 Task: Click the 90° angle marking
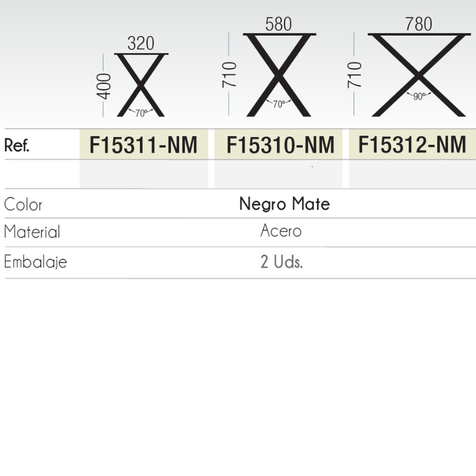418,96
